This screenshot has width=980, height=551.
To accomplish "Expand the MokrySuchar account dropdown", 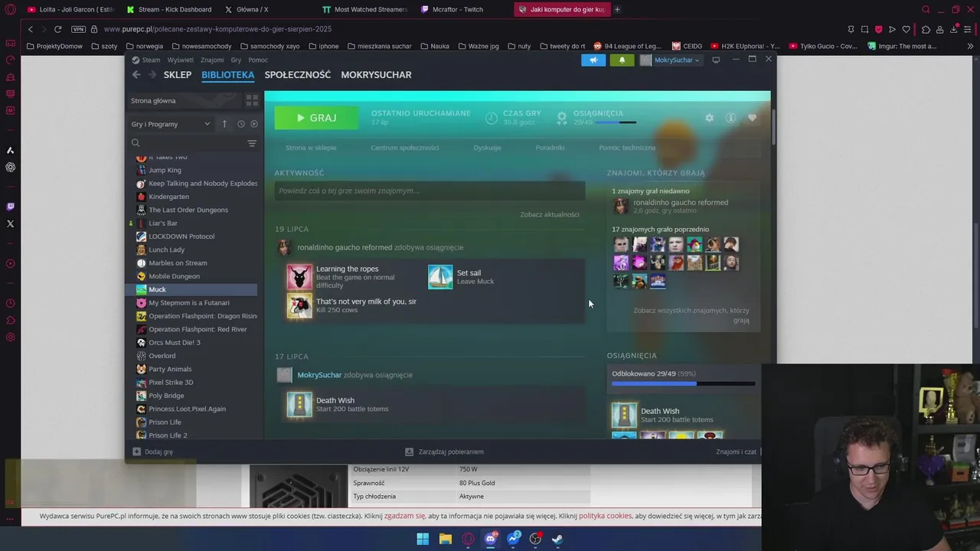I will pos(670,60).
